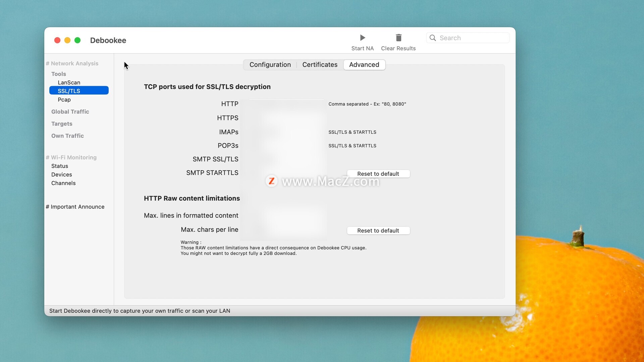644x362 pixels.
Task: Click the Tools sidebar header
Action: [x=59, y=74]
